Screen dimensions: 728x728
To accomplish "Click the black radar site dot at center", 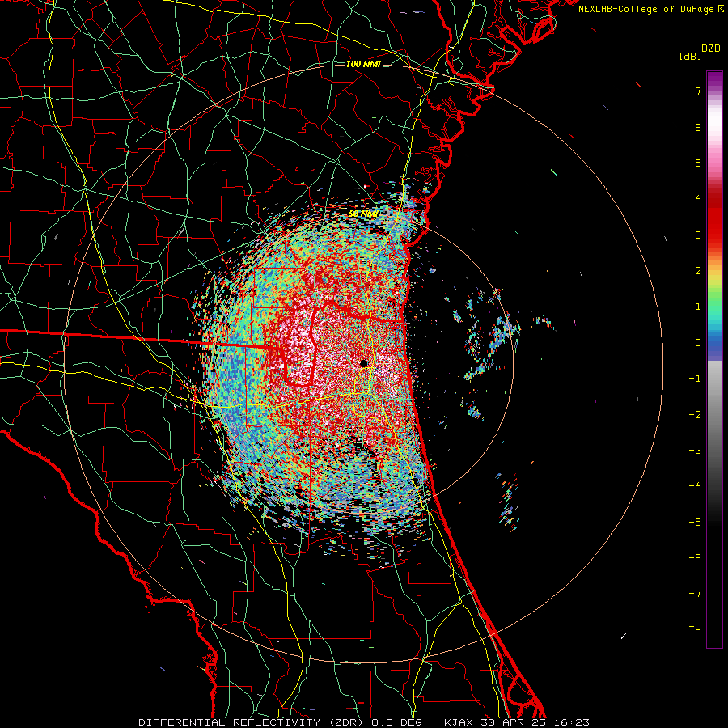I will click(364, 363).
